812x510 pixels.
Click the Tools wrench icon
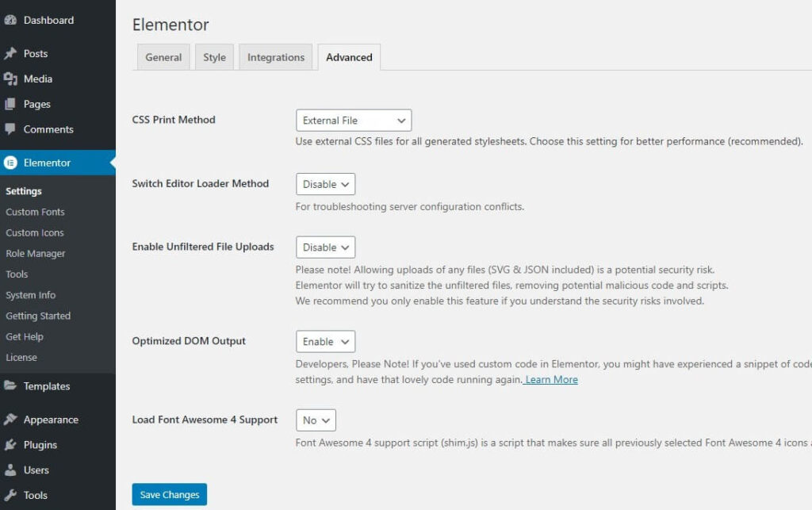click(11, 495)
